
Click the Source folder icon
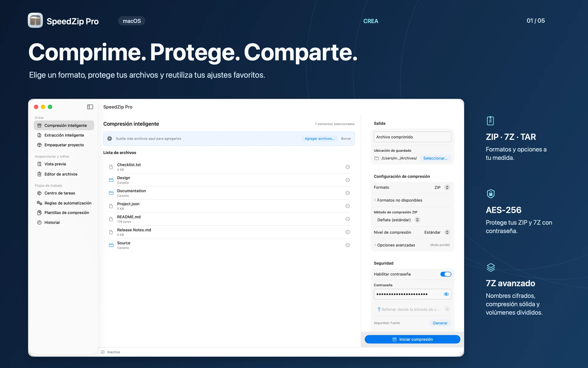point(111,245)
